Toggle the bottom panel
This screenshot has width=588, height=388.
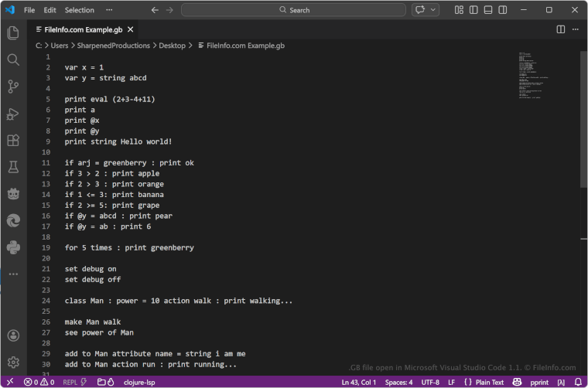click(488, 10)
